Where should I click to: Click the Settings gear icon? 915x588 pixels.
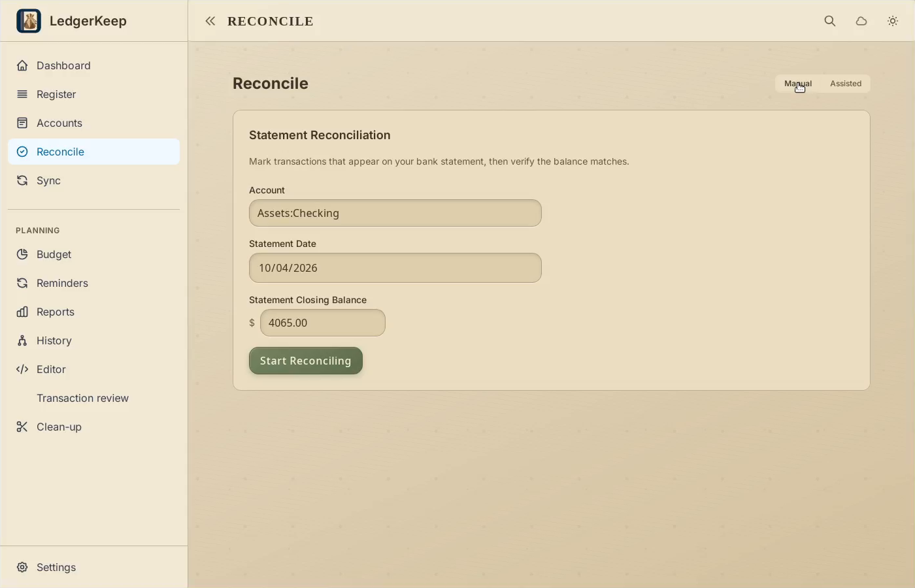[22, 567]
